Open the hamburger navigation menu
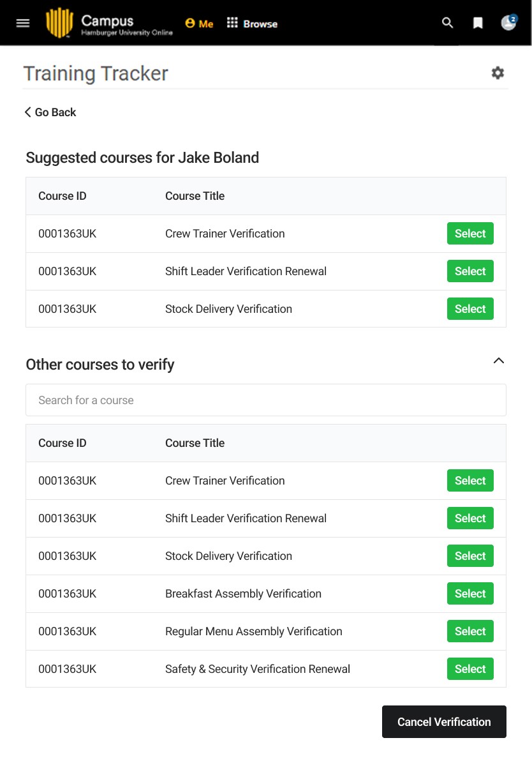This screenshot has width=532, height=761. point(23,23)
